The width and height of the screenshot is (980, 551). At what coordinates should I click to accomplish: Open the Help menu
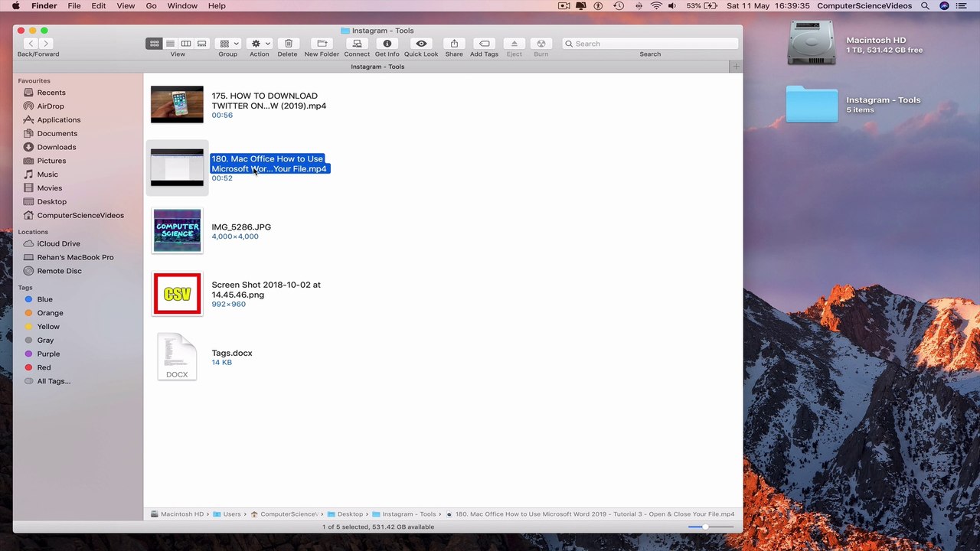point(217,6)
